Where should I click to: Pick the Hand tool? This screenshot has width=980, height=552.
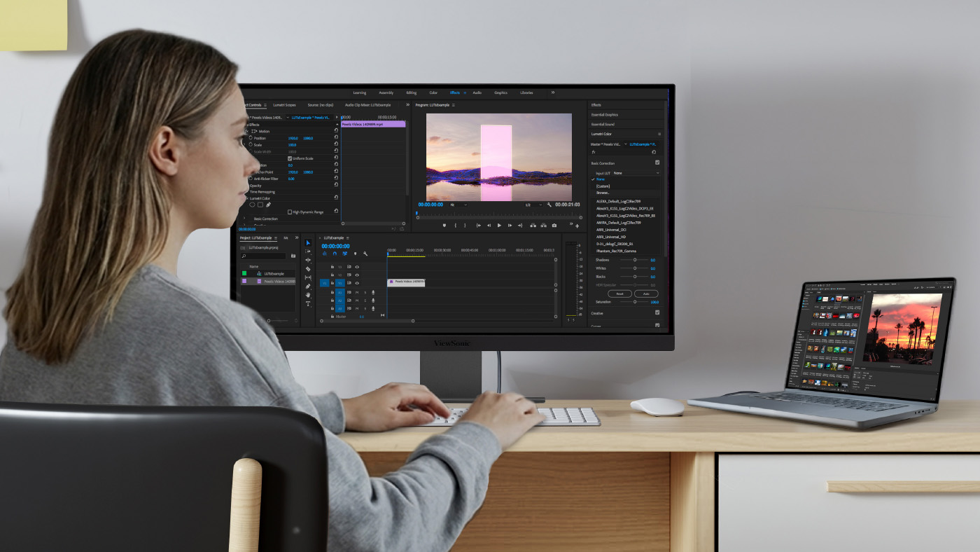click(308, 295)
